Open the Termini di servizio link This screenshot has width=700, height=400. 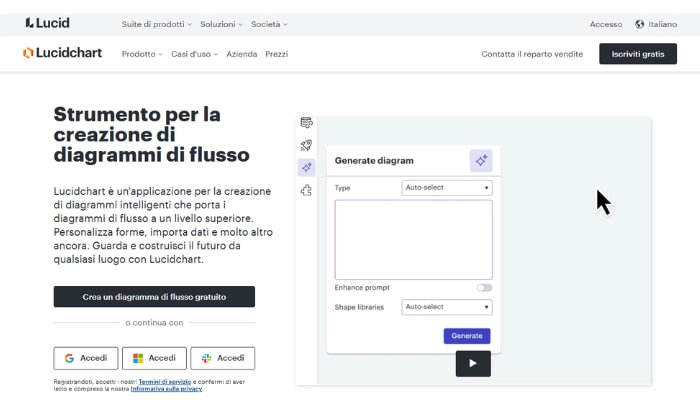tap(165, 382)
